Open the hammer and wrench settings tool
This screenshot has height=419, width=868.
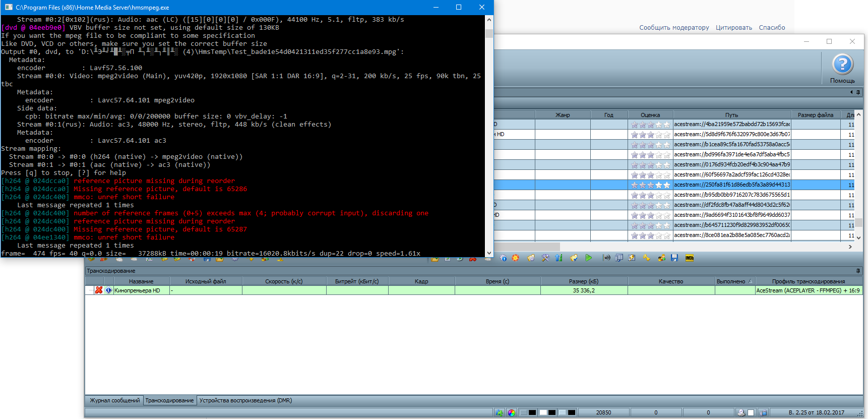coord(545,258)
